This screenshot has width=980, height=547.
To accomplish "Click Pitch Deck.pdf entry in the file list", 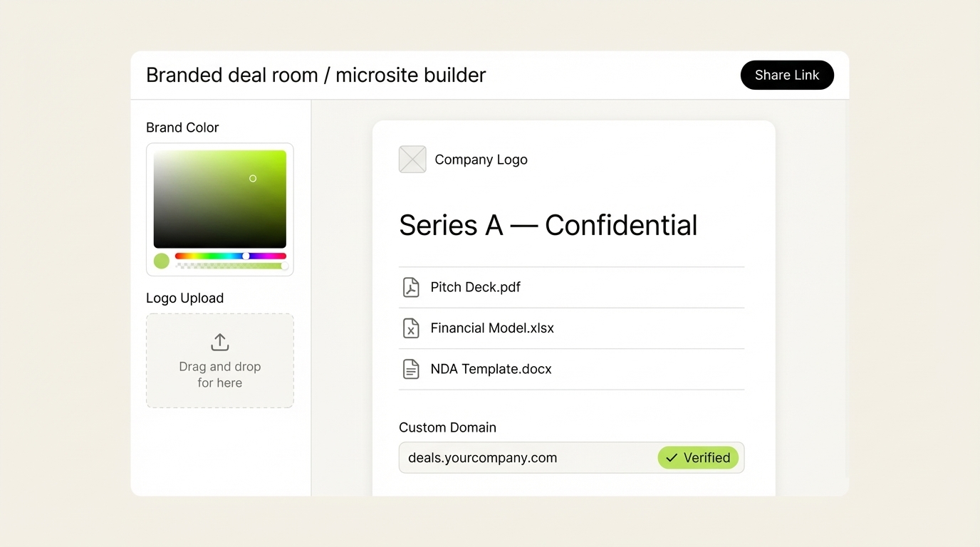I will [475, 287].
